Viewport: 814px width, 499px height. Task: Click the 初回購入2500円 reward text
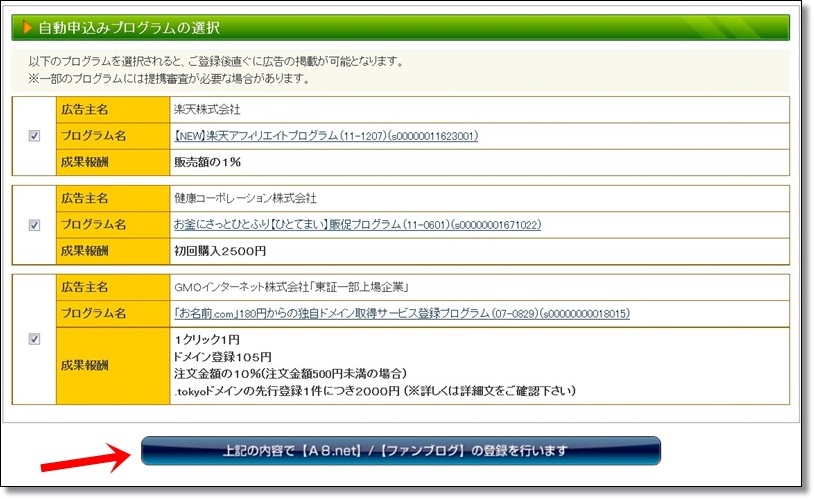pos(220,251)
